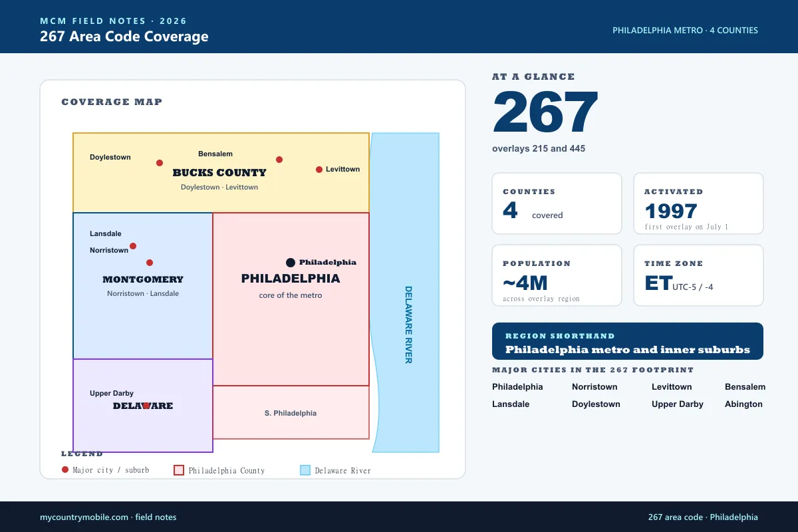The height and width of the screenshot is (532, 798).
Task: Select the large PHILADELPHIA county label on the map
Action: [291, 279]
